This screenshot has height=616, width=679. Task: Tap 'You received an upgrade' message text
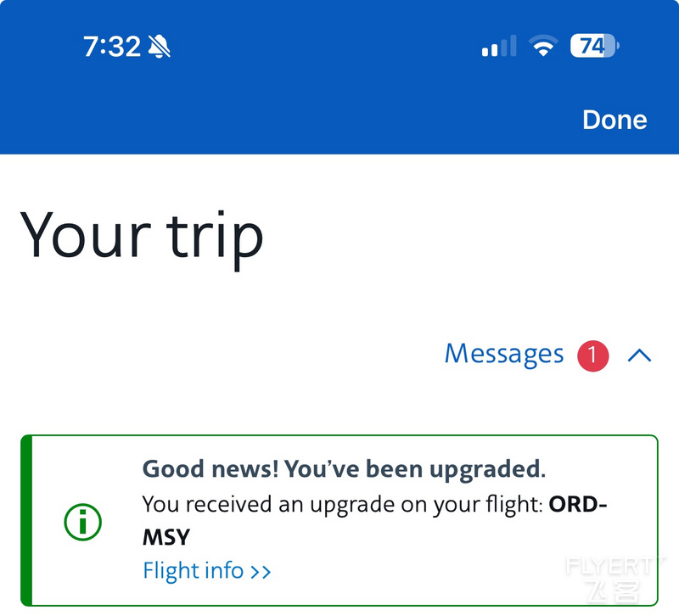(342, 505)
